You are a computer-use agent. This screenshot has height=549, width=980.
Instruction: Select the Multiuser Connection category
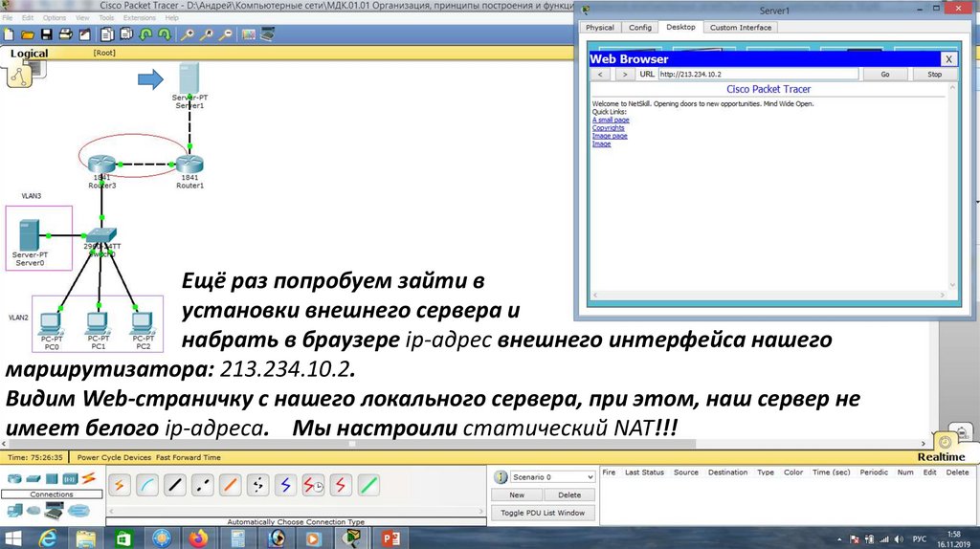pyautogui.click(x=78, y=512)
